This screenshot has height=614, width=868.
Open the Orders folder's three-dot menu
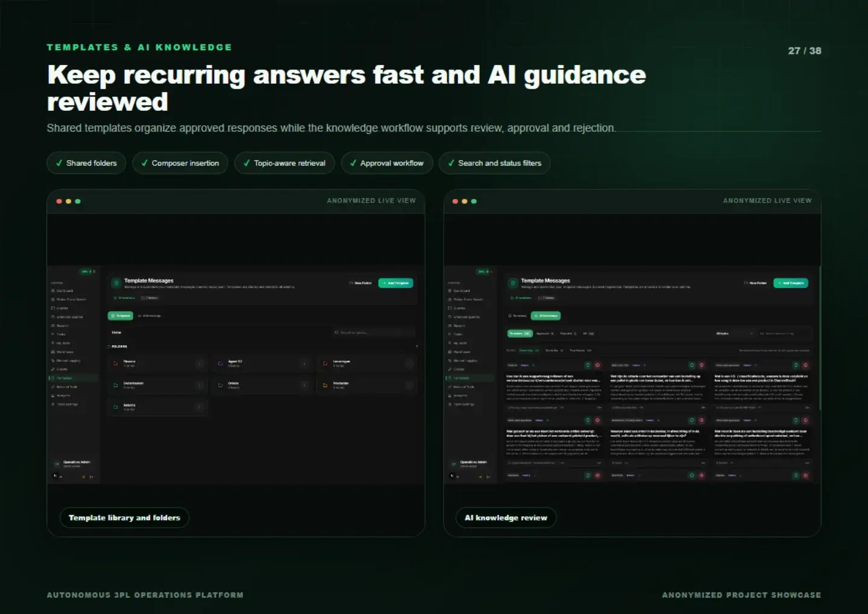(x=304, y=385)
